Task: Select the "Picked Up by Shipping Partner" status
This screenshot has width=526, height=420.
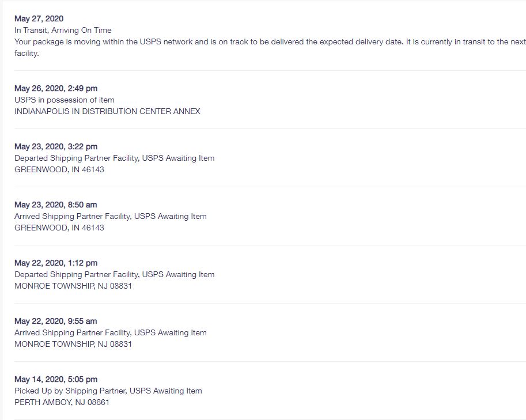Action: 108,391
